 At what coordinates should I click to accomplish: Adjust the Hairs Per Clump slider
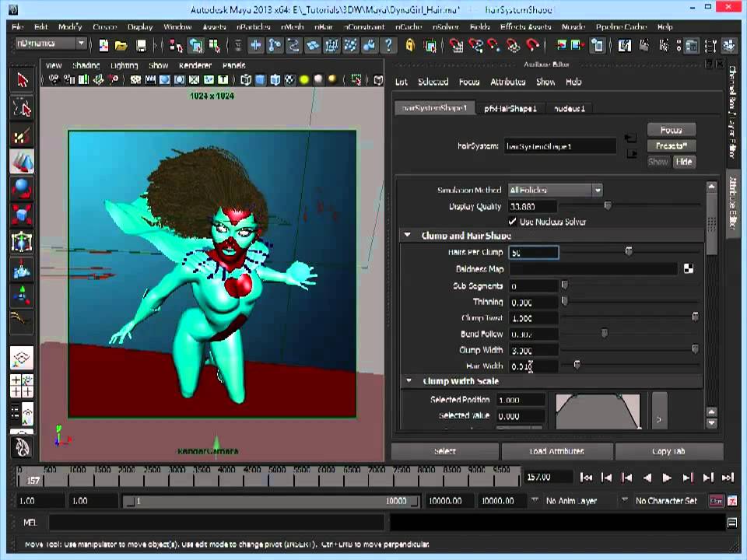[629, 251]
